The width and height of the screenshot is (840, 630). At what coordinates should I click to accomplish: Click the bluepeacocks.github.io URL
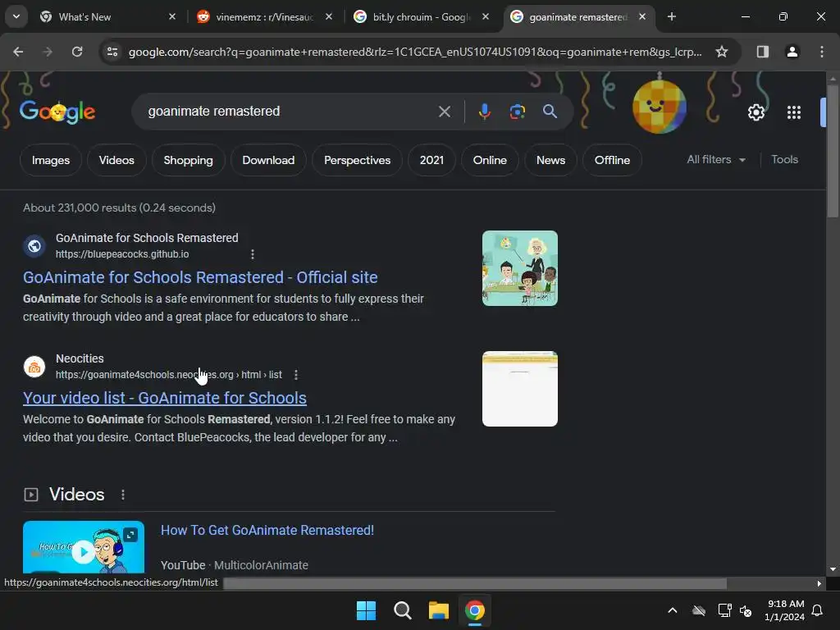coord(122,254)
